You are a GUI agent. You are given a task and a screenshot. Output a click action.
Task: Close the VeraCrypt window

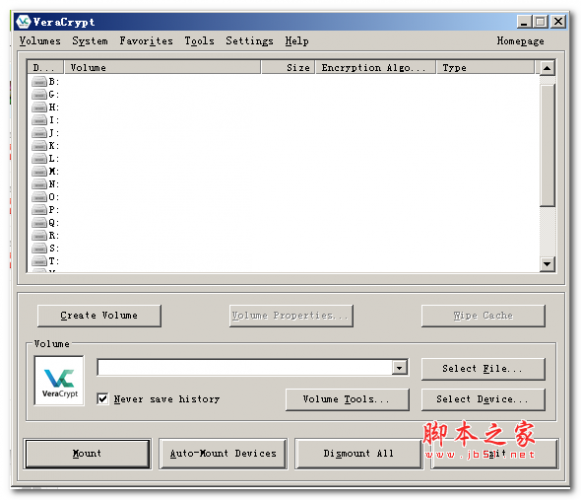pyautogui.click(x=558, y=22)
